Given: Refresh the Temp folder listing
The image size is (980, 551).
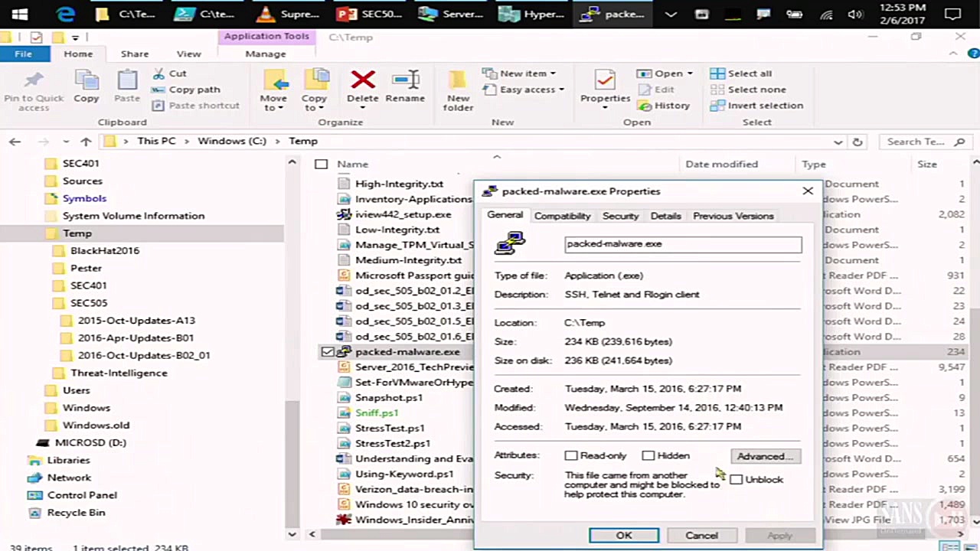Looking at the screenshot, I should pos(857,142).
